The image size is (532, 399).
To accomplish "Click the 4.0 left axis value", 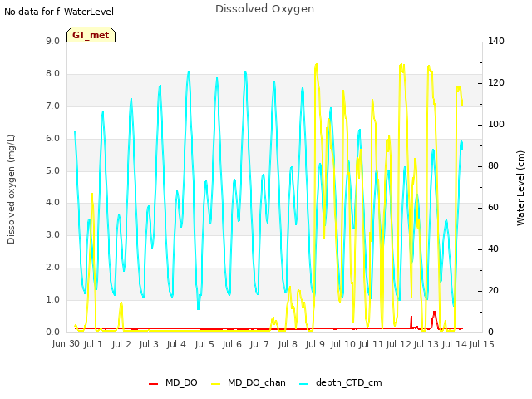I will point(52,203).
